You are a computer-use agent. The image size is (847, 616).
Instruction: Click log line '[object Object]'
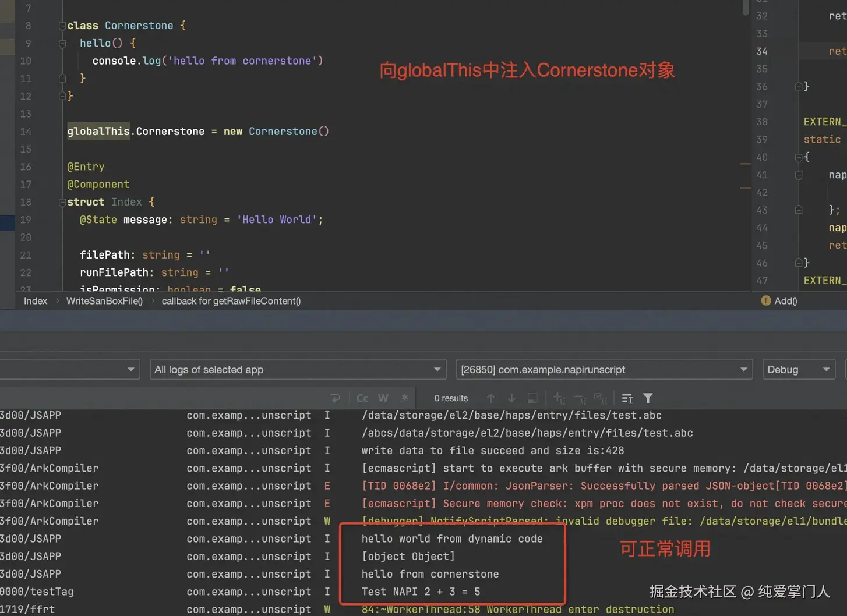coord(408,557)
